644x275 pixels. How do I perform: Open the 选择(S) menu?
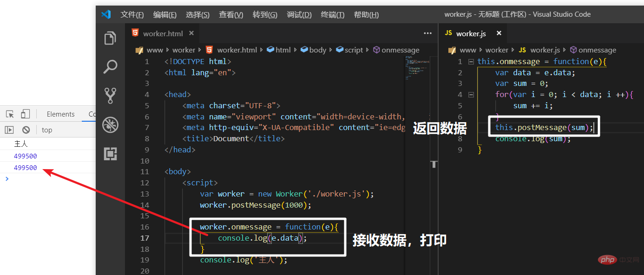(x=197, y=14)
